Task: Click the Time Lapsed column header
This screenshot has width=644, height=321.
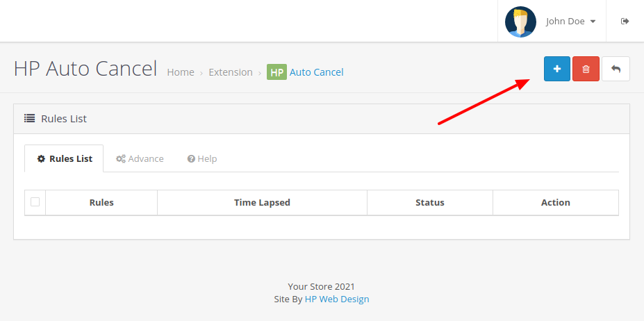Action: point(262,203)
